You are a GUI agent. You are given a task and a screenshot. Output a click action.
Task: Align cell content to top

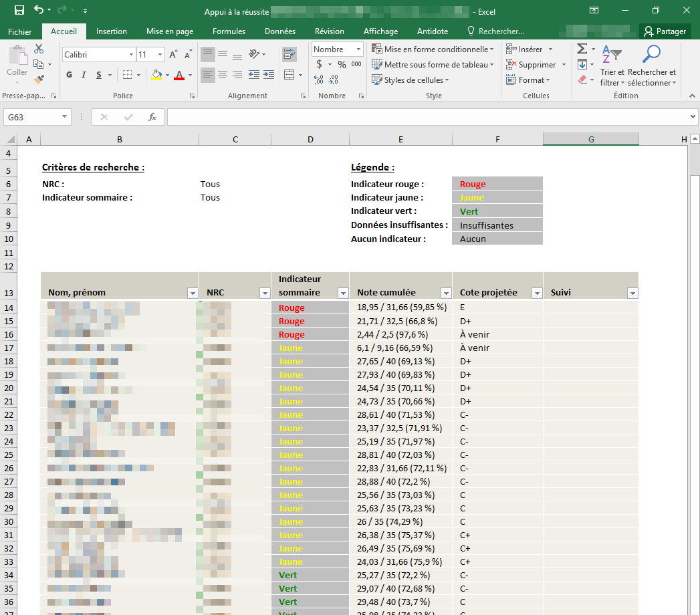(x=207, y=54)
